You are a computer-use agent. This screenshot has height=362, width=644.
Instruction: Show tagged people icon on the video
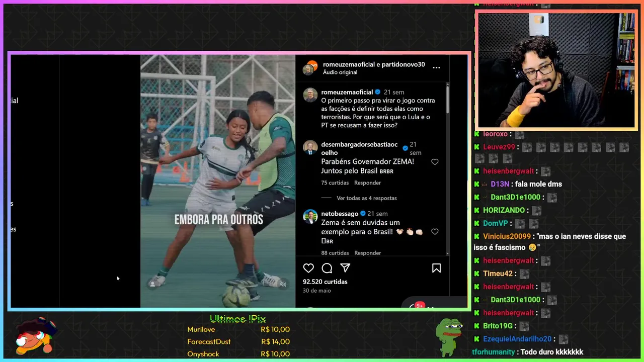(152, 284)
